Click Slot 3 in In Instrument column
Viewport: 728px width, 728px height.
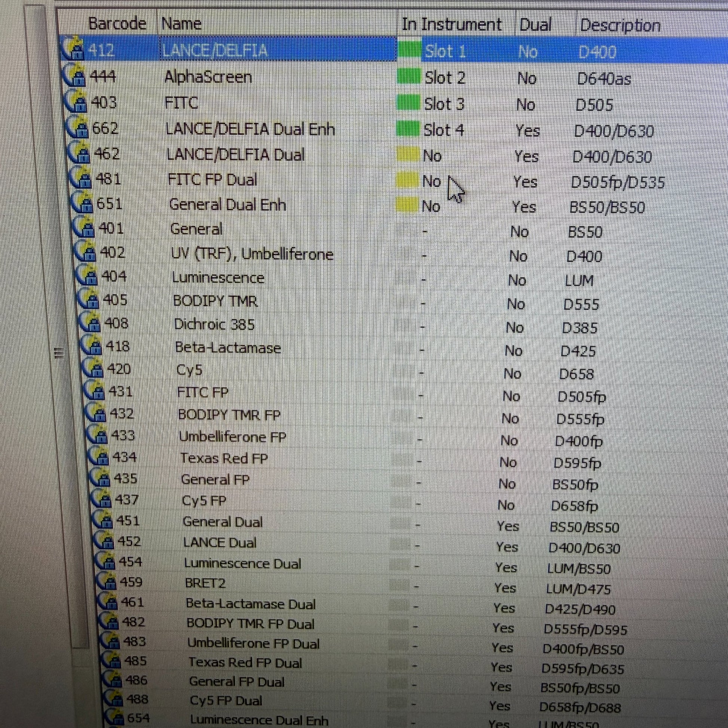pyautogui.click(x=444, y=104)
